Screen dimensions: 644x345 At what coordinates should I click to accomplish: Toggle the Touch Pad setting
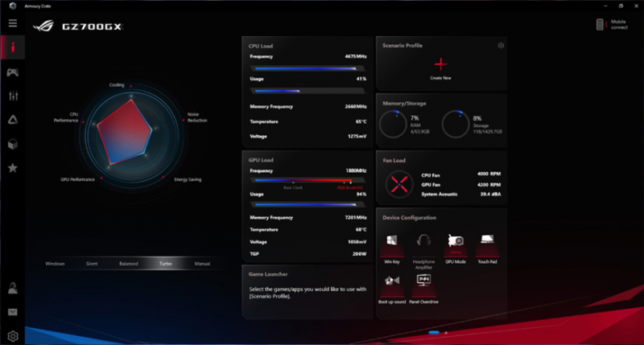487,248
